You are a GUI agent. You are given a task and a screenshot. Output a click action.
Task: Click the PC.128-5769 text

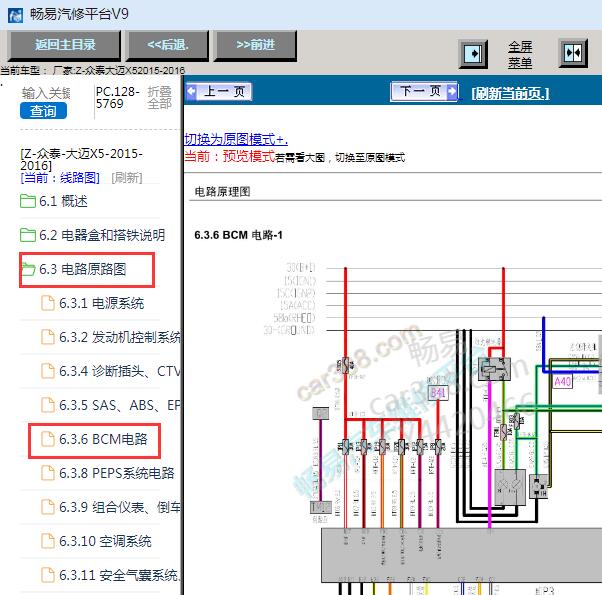tap(117, 98)
